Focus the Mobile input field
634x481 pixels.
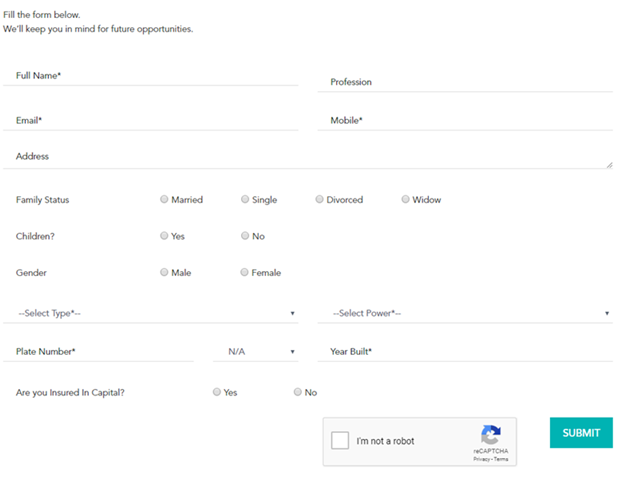[x=465, y=120]
